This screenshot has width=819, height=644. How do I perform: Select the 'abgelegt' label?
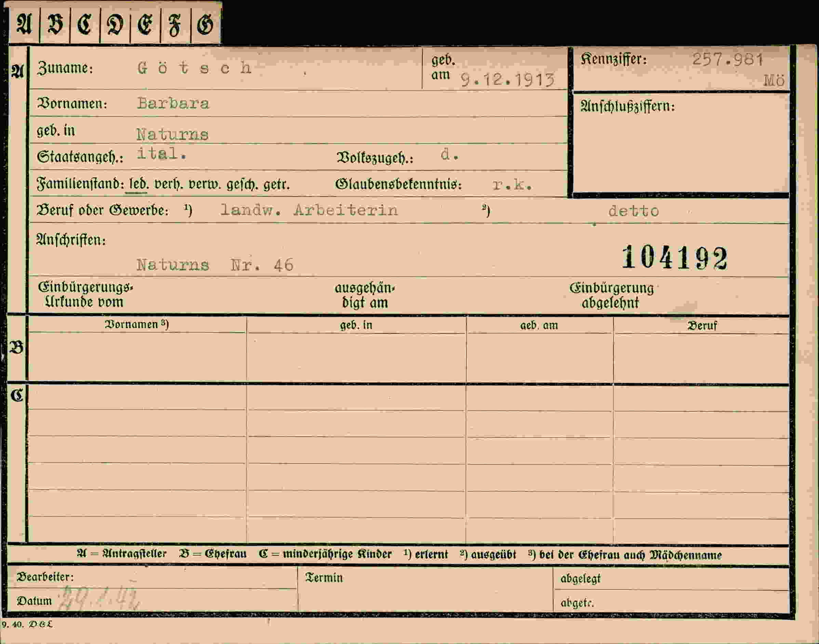pyautogui.click(x=580, y=579)
